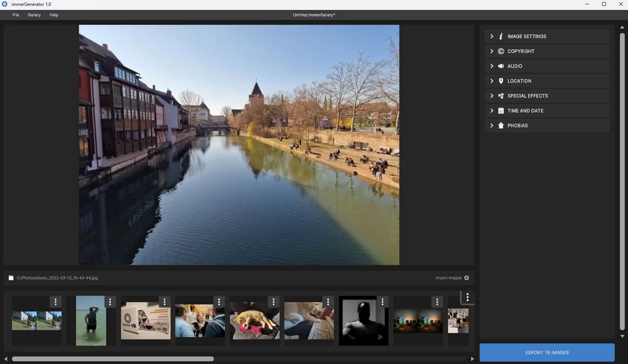Click the Image Settings info icon
The width and height of the screenshot is (628, 364).
[500, 36]
